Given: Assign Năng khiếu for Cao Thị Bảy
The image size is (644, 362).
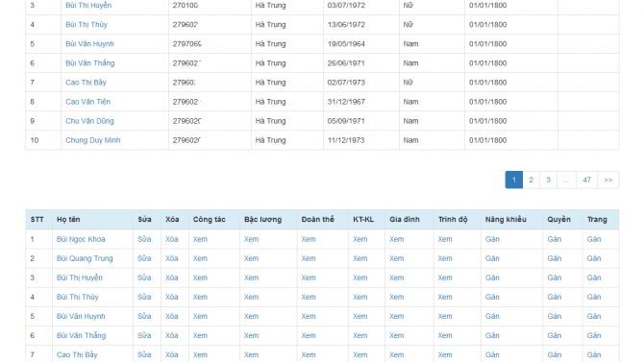Looking at the screenshot, I should pos(492,355).
